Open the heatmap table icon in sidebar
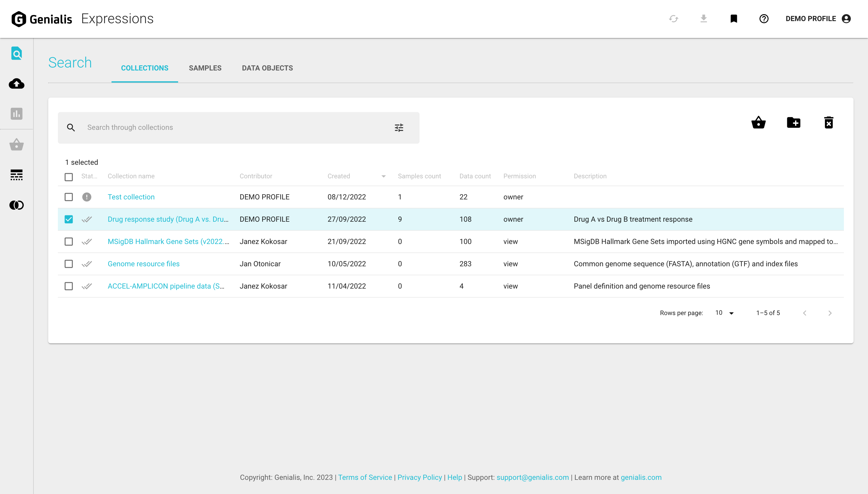868x494 pixels. pos(16,175)
